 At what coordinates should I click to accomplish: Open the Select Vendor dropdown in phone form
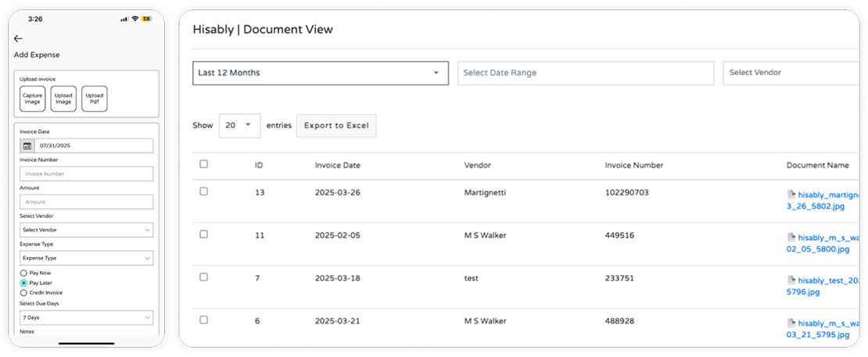click(x=86, y=230)
